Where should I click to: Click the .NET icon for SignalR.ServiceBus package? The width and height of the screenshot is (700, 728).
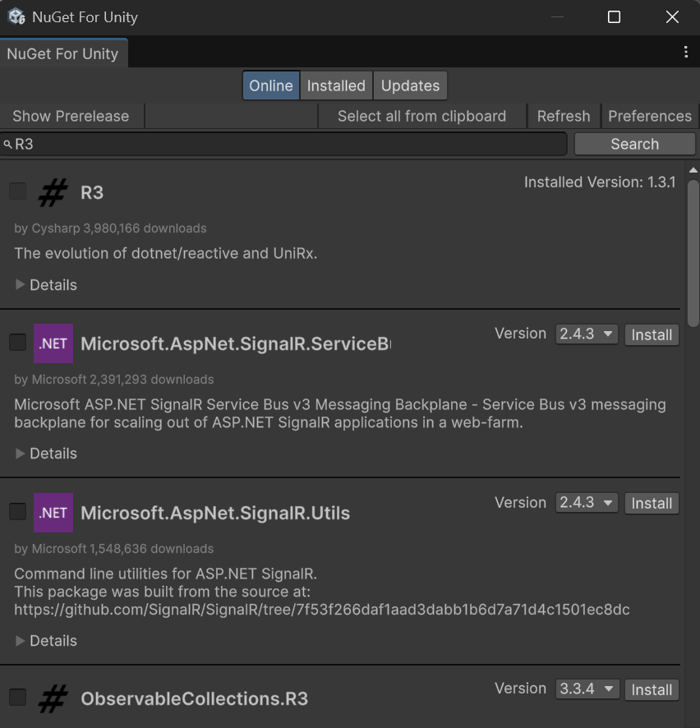click(53, 343)
